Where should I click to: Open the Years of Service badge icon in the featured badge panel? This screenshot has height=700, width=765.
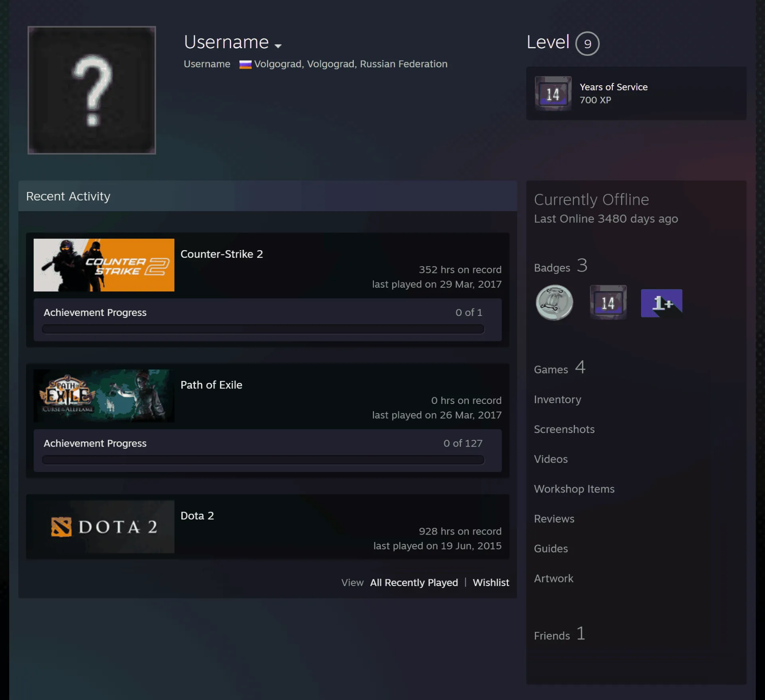coord(553,94)
